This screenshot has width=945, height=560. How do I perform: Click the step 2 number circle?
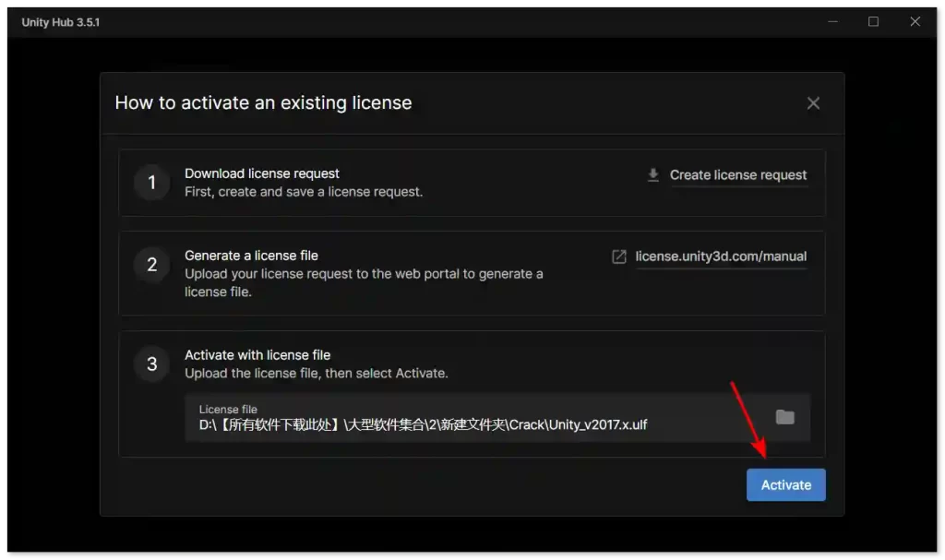(152, 265)
